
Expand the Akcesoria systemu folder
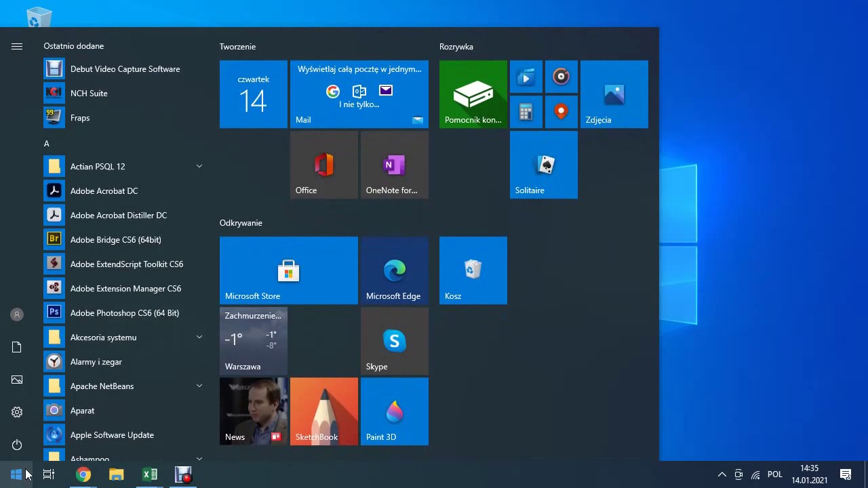point(125,338)
